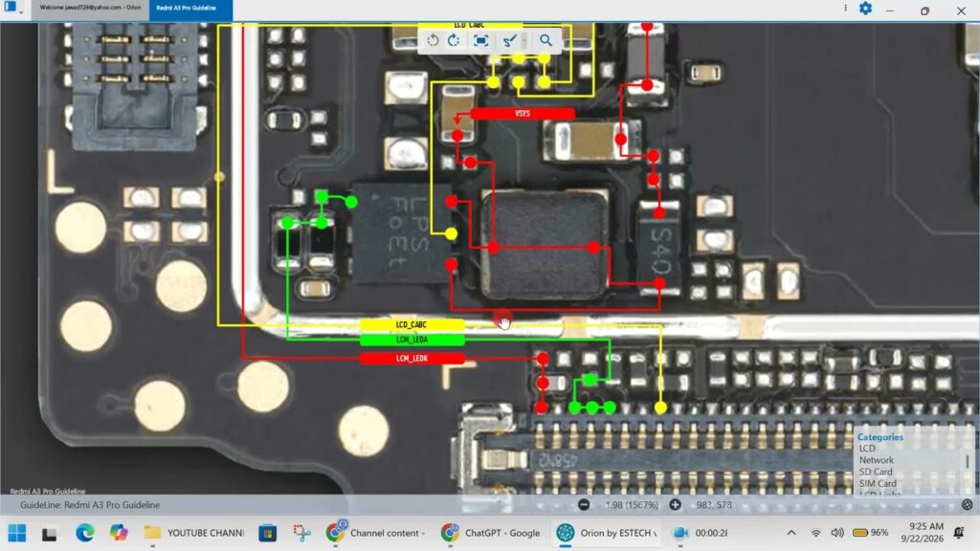
Task: Open the three-dot options menu
Action: pos(846,8)
